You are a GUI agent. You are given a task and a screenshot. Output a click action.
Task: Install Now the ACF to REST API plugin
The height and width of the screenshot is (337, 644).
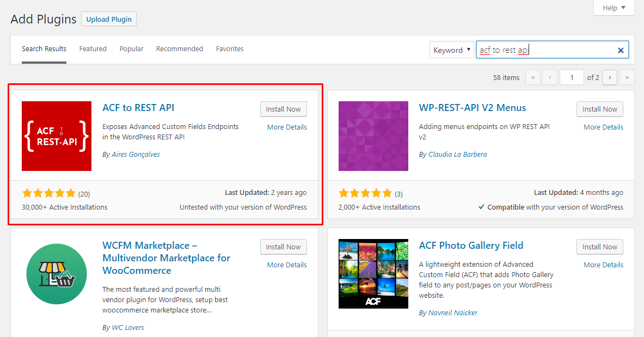[x=283, y=109]
